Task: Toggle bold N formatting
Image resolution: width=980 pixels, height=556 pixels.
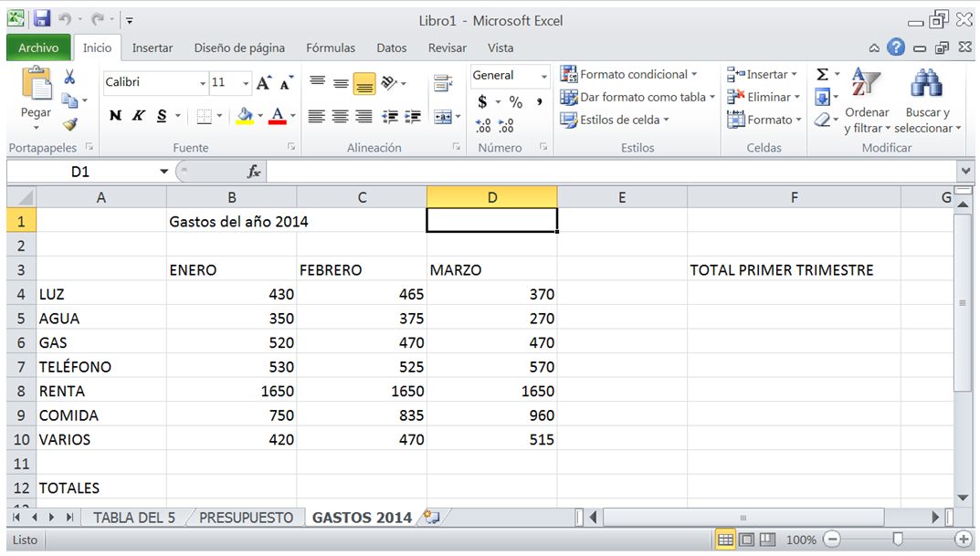Action: click(x=115, y=116)
